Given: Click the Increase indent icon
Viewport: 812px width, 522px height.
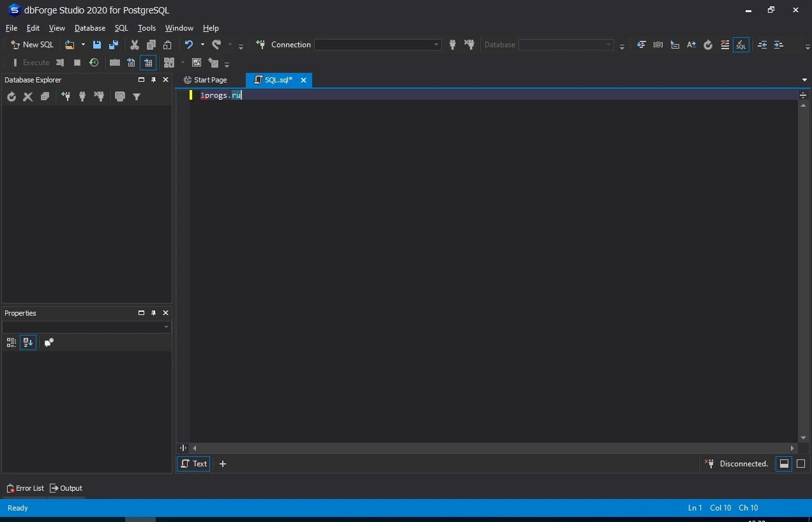Looking at the screenshot, I should coord(779,45).
